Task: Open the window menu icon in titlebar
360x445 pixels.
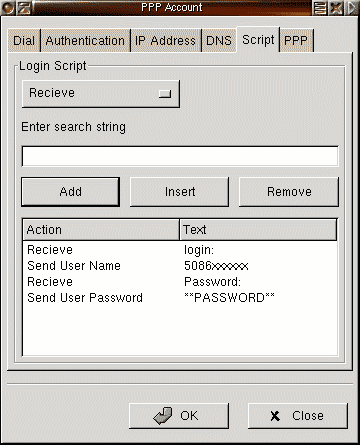Action: pyautogui.click(x=24, y=8)
